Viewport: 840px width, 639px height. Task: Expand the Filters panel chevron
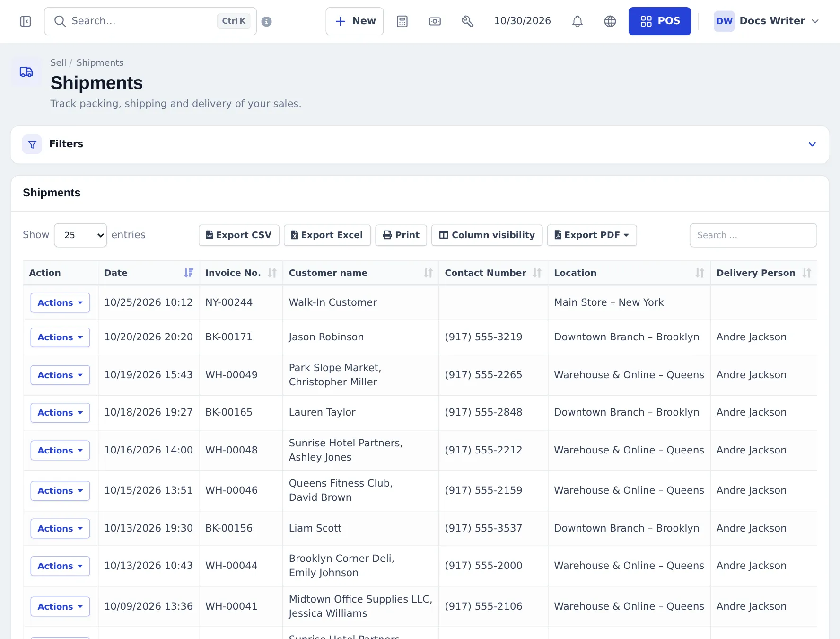coord(812,144)
